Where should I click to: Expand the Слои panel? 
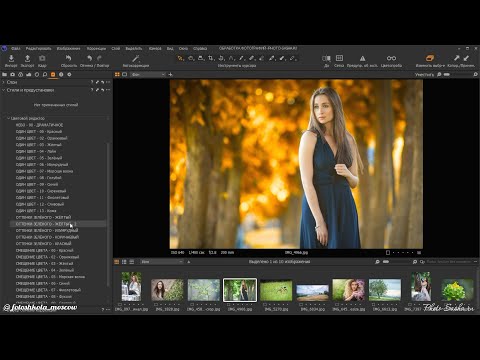3,82
